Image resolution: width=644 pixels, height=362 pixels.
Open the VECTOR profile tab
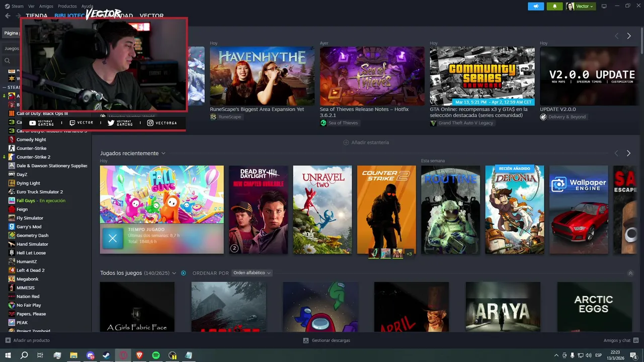(x=151, y=16)
